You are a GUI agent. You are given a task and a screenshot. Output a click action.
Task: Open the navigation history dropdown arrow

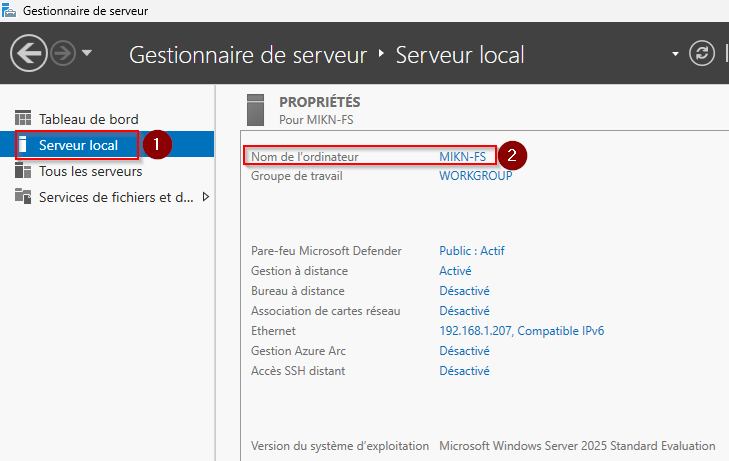point(86,53)
